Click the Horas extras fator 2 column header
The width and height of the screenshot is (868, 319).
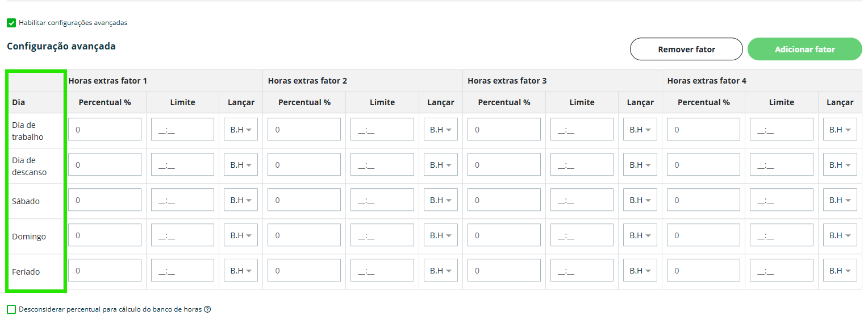(x=307, y=81)
